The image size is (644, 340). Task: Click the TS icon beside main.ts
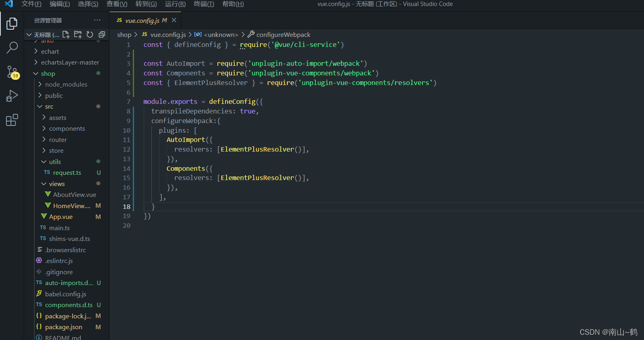[x=43, y=228]
